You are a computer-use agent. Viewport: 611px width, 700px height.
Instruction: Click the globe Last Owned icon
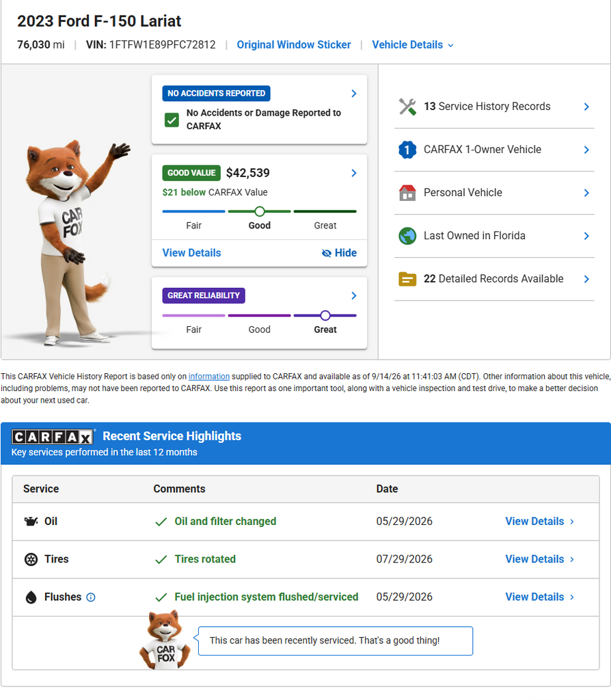[x=407, y=236]
